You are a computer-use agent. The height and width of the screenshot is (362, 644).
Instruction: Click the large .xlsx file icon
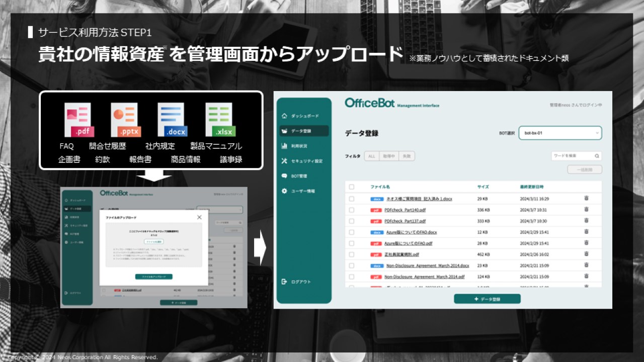tap(220, 120)
